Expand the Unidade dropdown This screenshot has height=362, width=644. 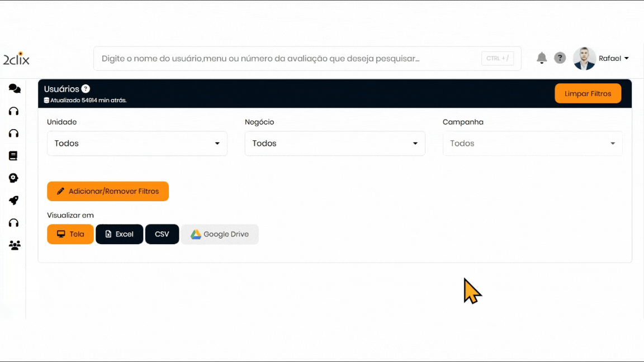click(137, 144)
